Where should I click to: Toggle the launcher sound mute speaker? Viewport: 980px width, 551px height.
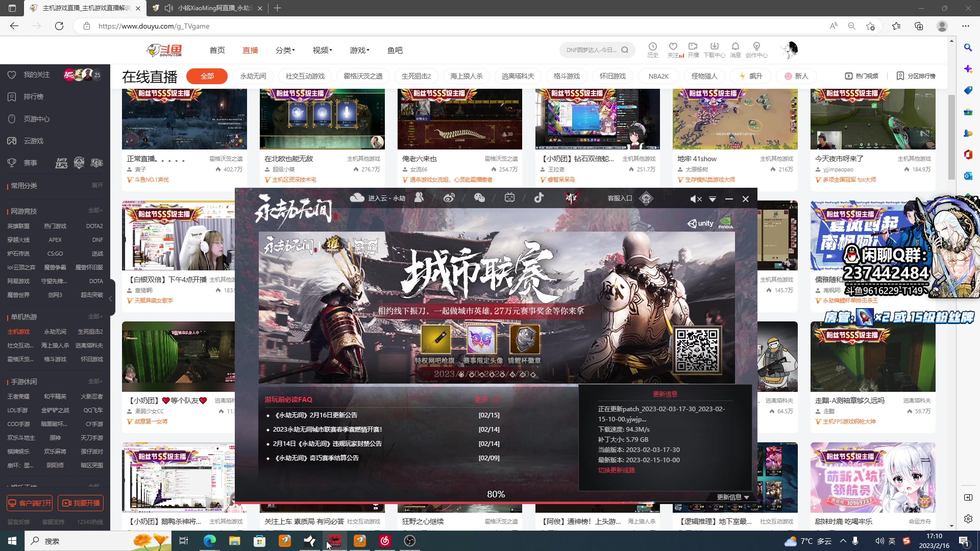click(696, 199)
